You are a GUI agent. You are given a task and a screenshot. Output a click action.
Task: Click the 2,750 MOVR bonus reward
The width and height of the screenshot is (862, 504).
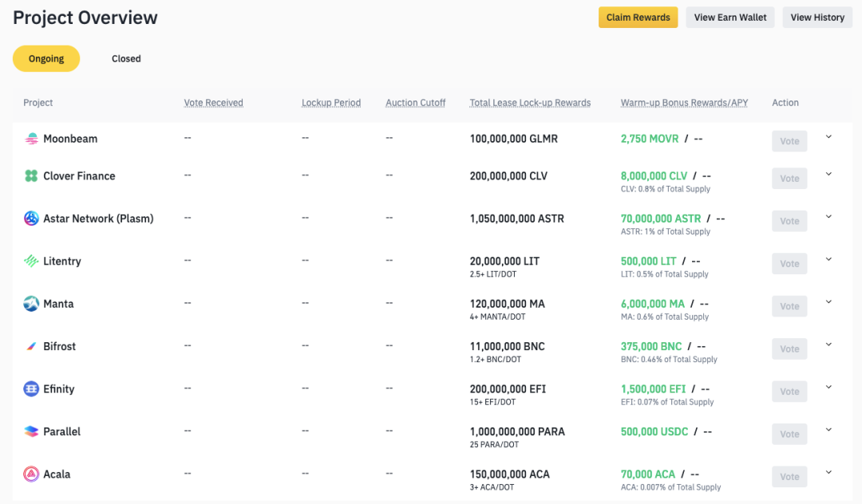point(649,139)
